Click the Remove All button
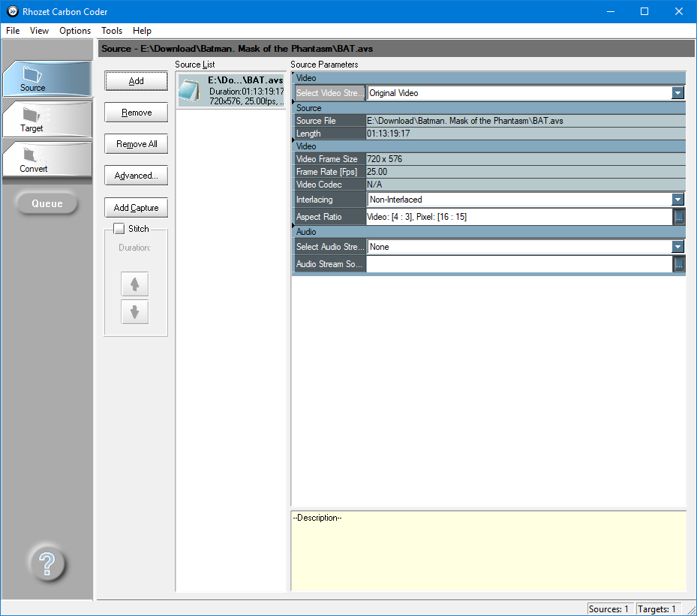 (136, 144)
